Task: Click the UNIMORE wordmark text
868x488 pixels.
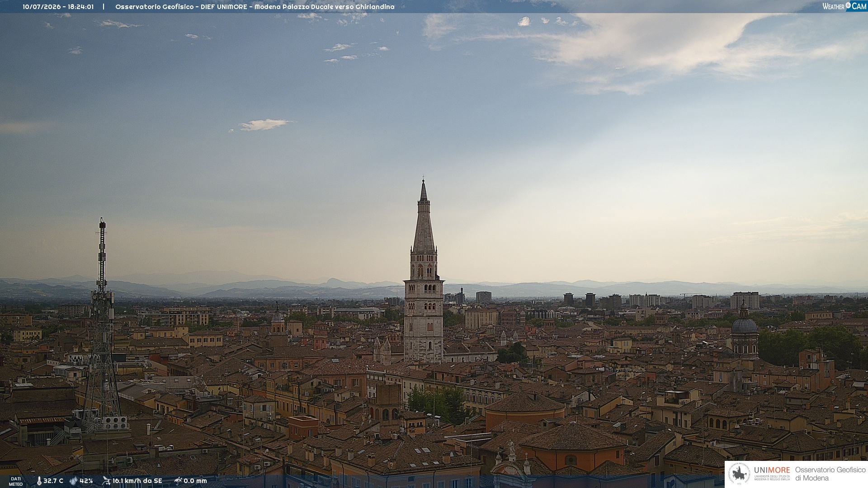Action: pos(772,470)
